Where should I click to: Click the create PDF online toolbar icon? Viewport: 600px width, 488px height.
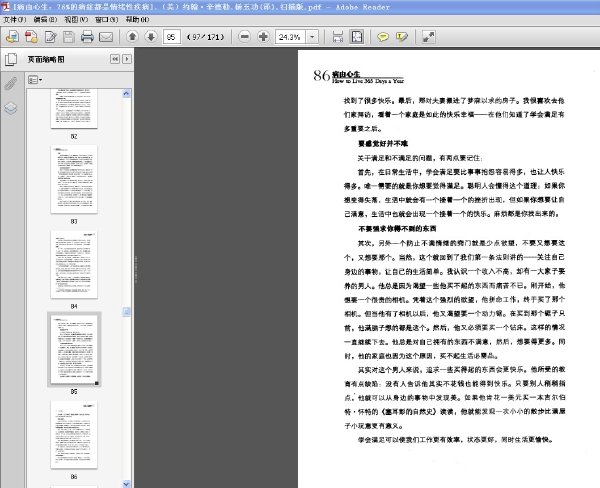coord(12,37)
